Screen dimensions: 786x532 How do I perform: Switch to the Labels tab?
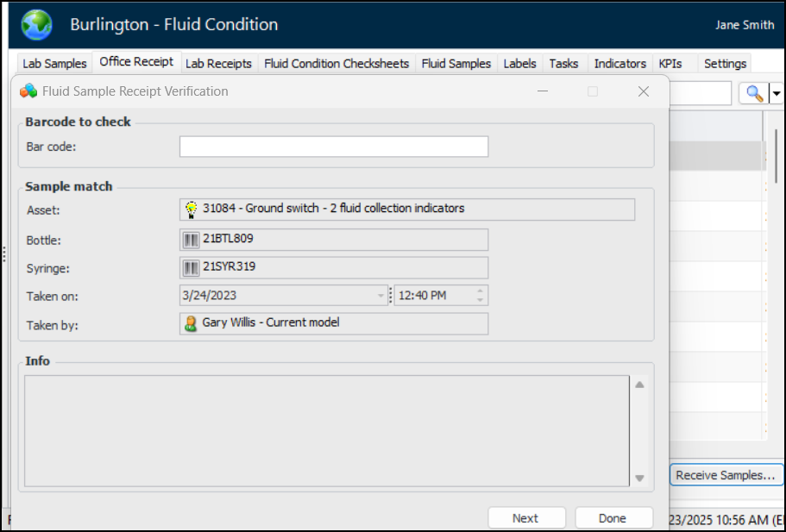(x=519, y=64)
